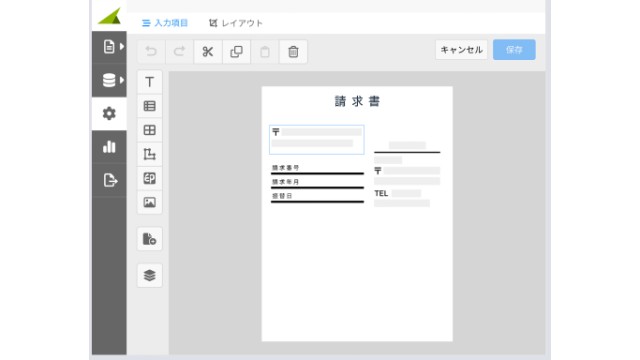Select the stamp seal tool
640x360 pixels.
150,178
